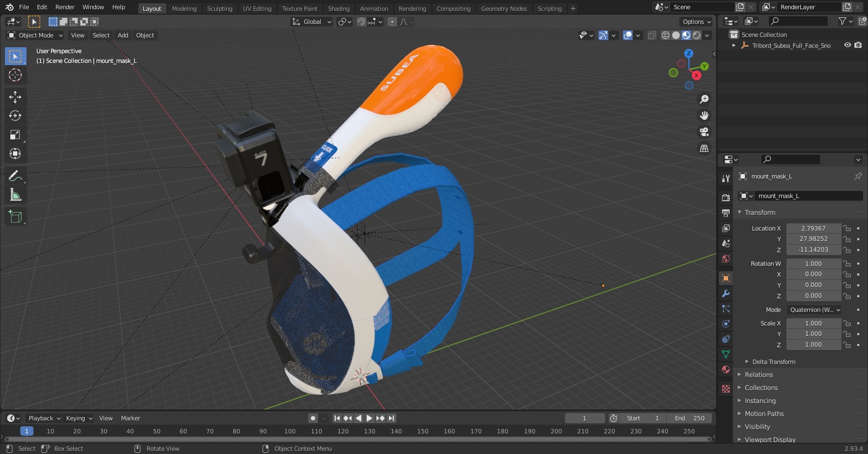Switch to Geometry Nodes workspace tab

pos(504,9)
